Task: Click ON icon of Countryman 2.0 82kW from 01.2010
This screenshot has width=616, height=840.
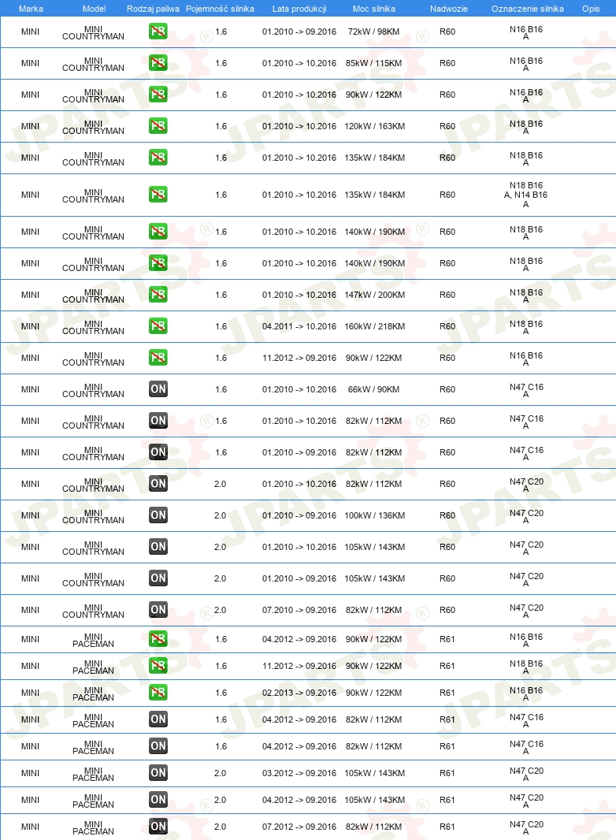Action: (158, 485)
